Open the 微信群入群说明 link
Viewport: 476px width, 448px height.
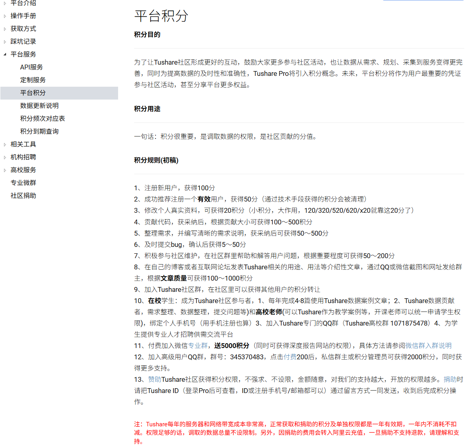428,346
